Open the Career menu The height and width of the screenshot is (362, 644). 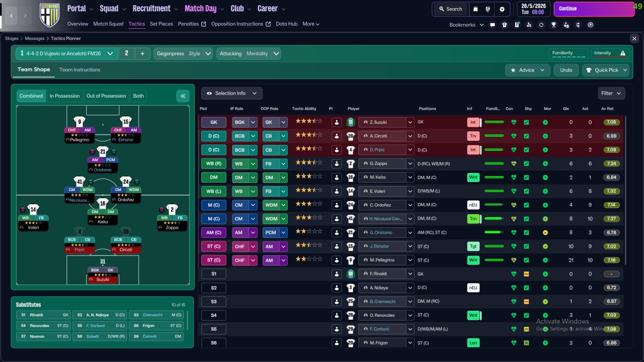[x=271, y=9]
